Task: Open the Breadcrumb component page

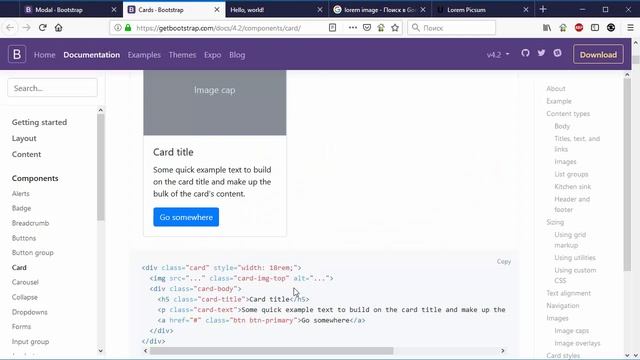Action: click(x=31, y=223)
